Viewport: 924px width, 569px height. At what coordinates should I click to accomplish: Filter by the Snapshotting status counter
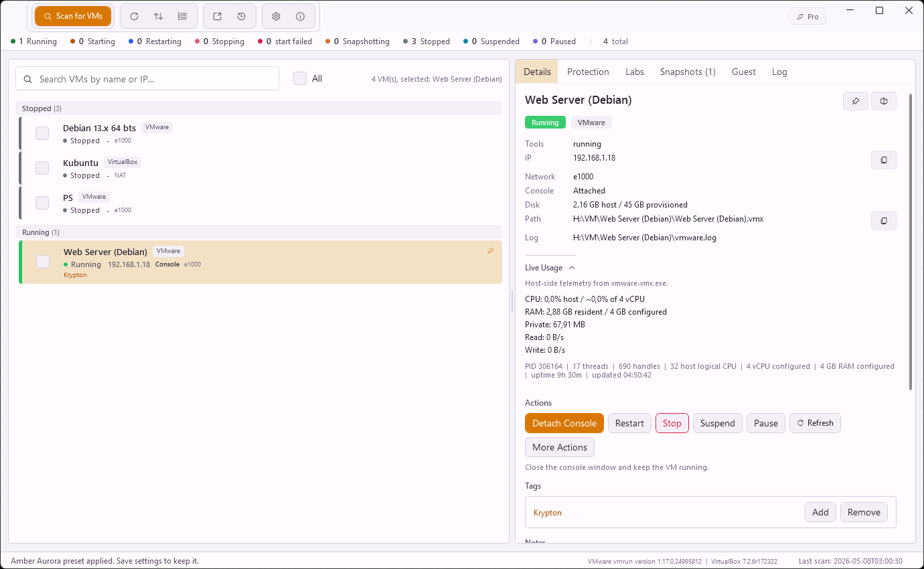coord(358,42)
